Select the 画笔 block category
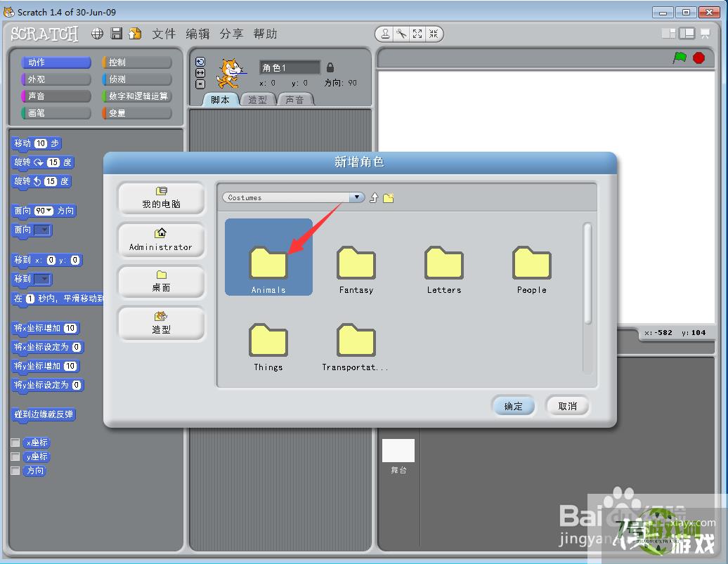This screenshot has width=728, height=564. 56,113
